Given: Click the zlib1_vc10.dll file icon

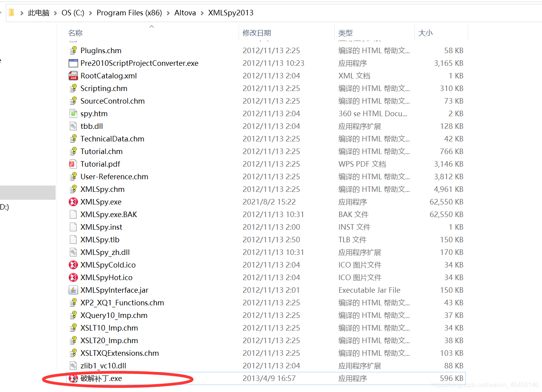Looking at the screenshot, I should [73, 366].
